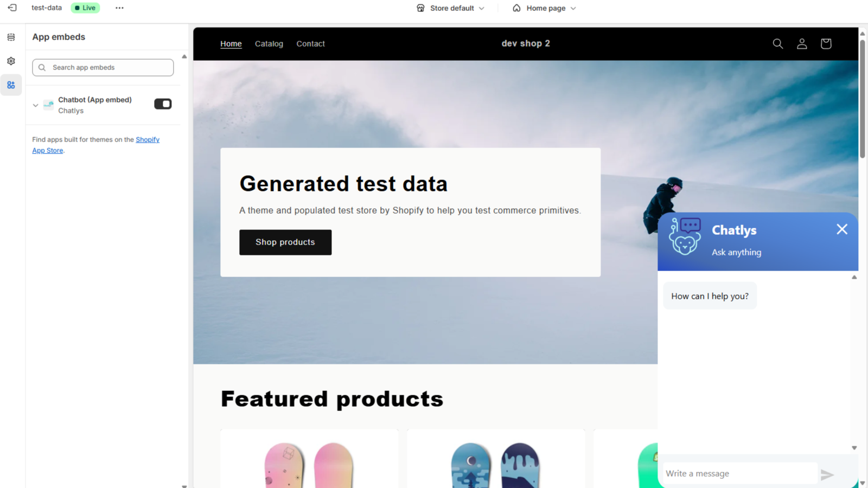Send chat message with arrow icon

(827, 474)
